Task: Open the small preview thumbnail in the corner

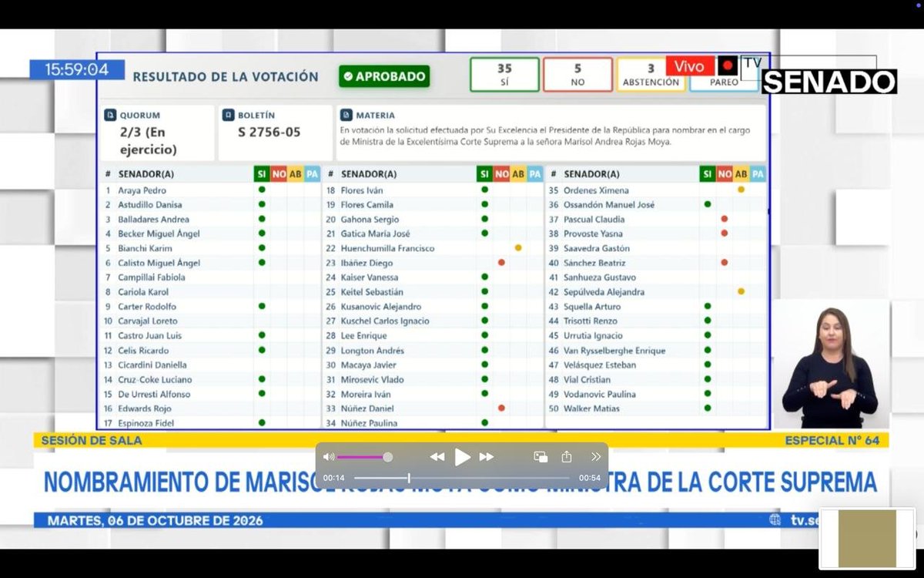Action: pyautogui.click(x=866, y=538)
